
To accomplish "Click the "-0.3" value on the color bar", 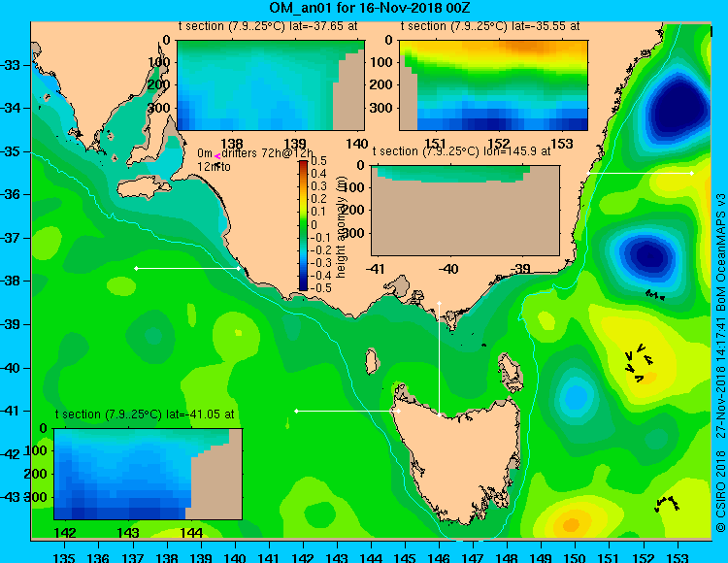I will coord(321,263).
